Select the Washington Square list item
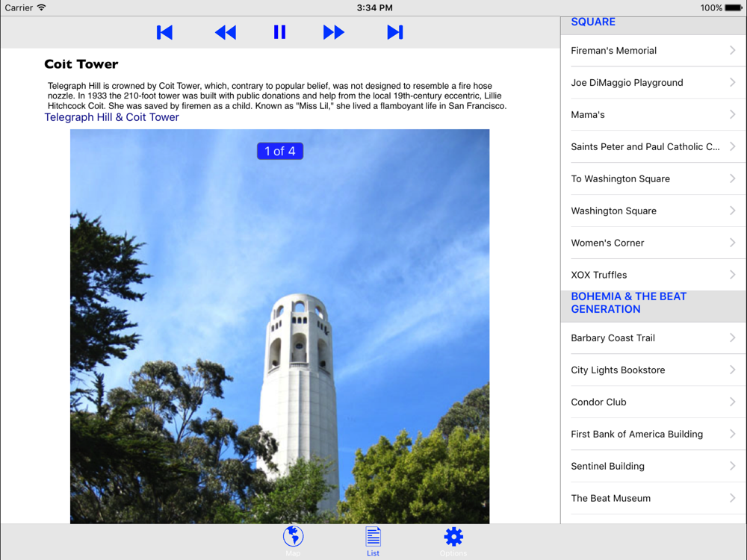Image resolution: width=747 pixels, height=560 pixels. pyautogui.click(x=654, y=211)
